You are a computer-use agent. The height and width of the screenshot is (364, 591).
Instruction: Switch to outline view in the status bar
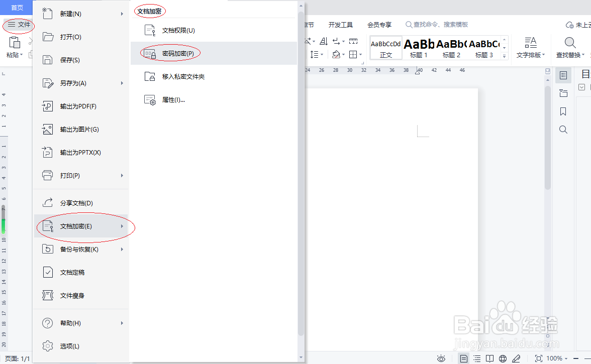[476, 358]
